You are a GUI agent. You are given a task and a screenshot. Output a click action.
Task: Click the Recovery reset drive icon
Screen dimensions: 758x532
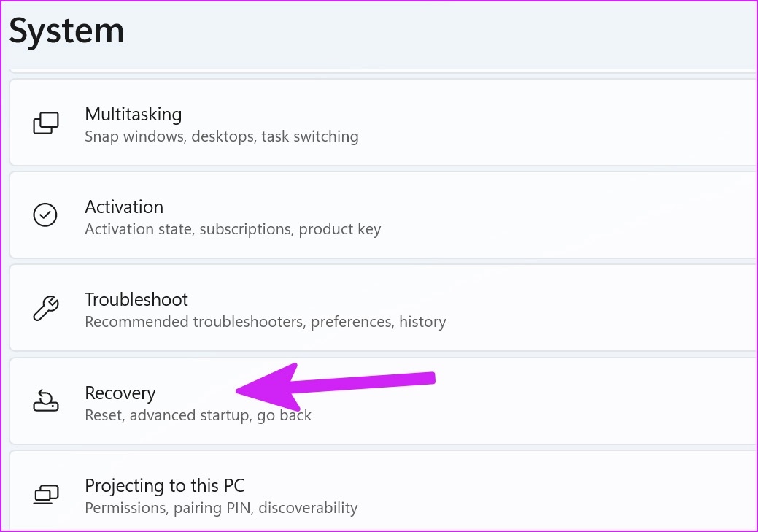(x=46, y=401)
